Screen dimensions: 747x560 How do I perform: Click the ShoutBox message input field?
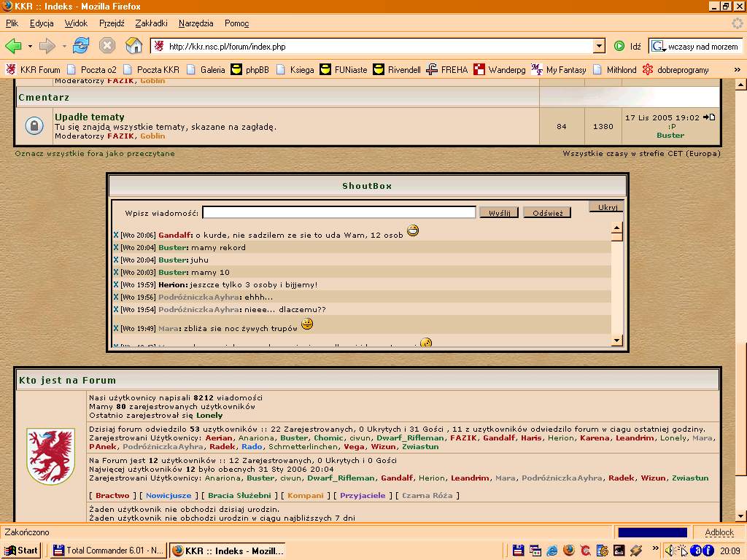pos(338,212)
